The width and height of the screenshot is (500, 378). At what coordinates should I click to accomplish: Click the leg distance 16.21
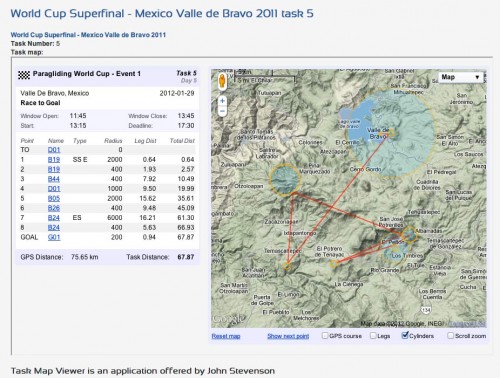147,218
